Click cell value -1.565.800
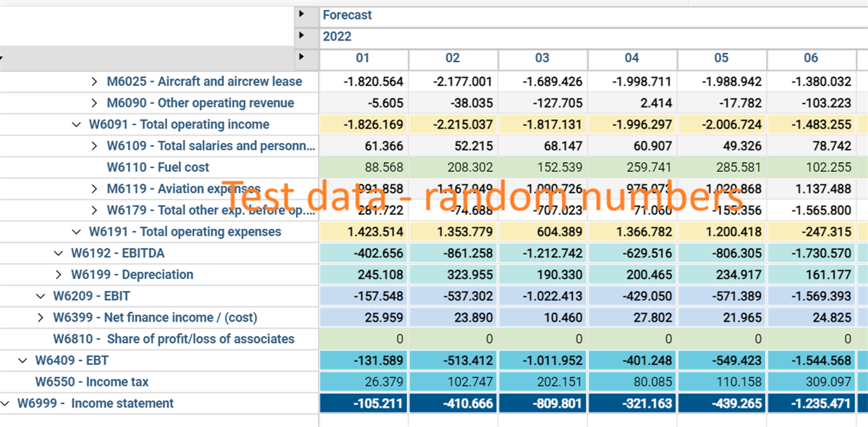 [x=812, y=210]
